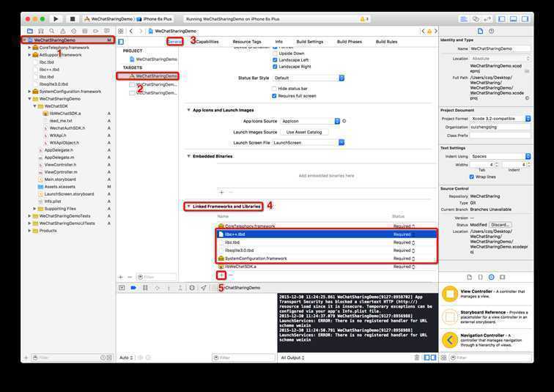Switch to the Resource Tags tab
This screenshot has height=392, width=554.
pyautogui.click(x=247, y=42)
